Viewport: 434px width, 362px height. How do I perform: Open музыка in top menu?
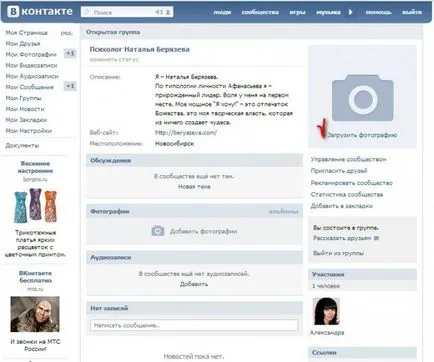coord(328,12)
